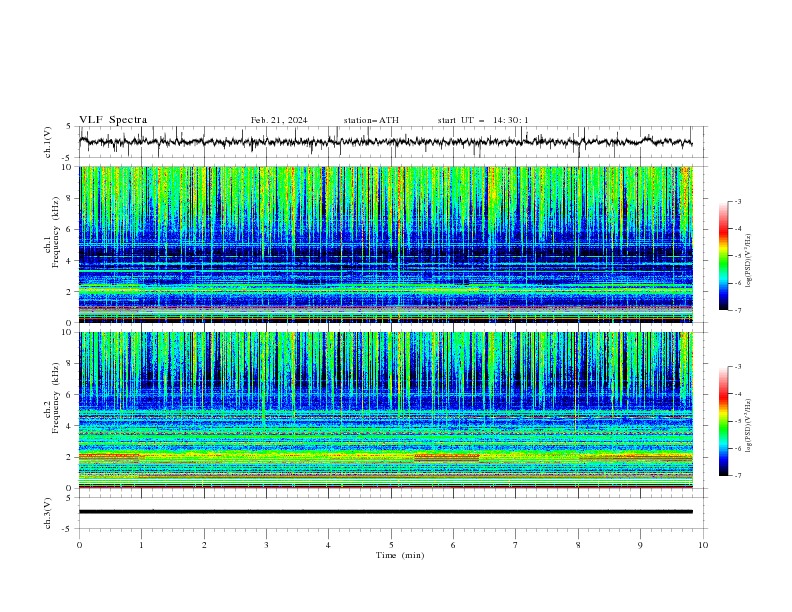Viewport: 792px width, 612px height.
Task: Click the "ch.1(V)" waveform axis label
Action: 48,142
